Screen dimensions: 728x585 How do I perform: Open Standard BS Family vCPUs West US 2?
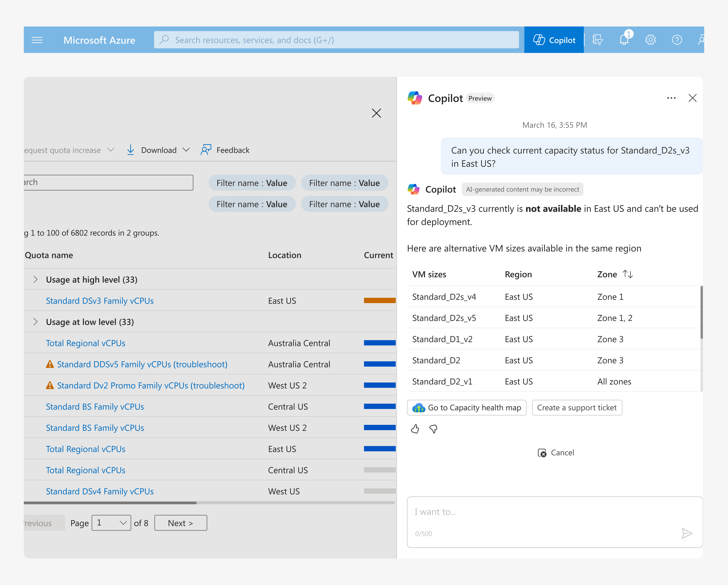point(95,428)
